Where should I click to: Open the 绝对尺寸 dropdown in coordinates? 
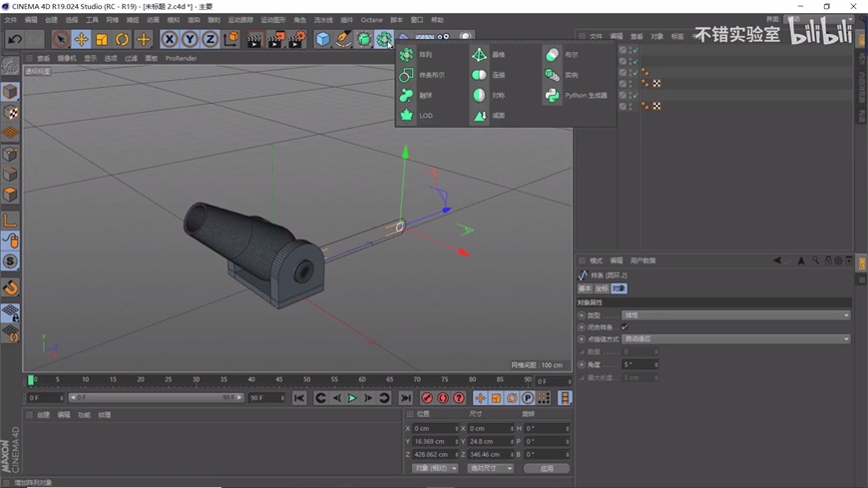(x=490, y=468)
